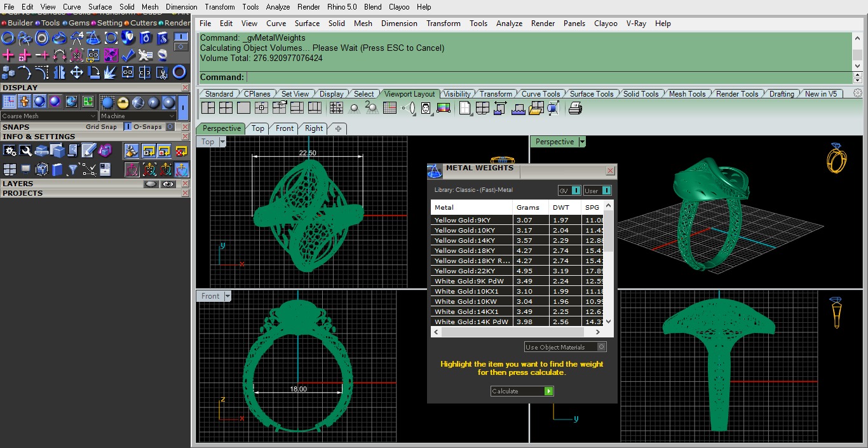The width and height of the screenshot is (868, 448).
Task: Click the red-axis grid options toolbar icon
Action: point(390,108)
